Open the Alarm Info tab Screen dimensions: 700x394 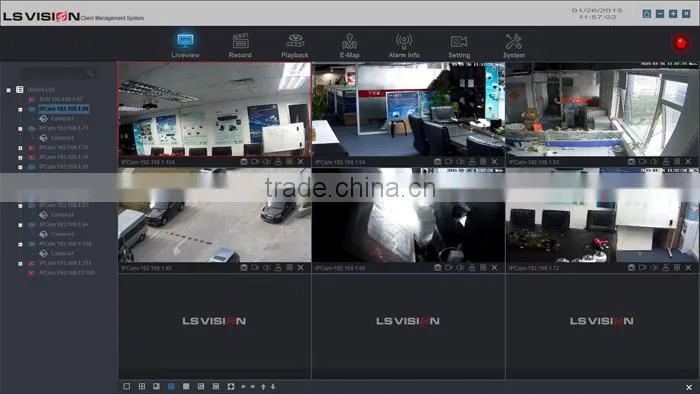coord(404,45)
